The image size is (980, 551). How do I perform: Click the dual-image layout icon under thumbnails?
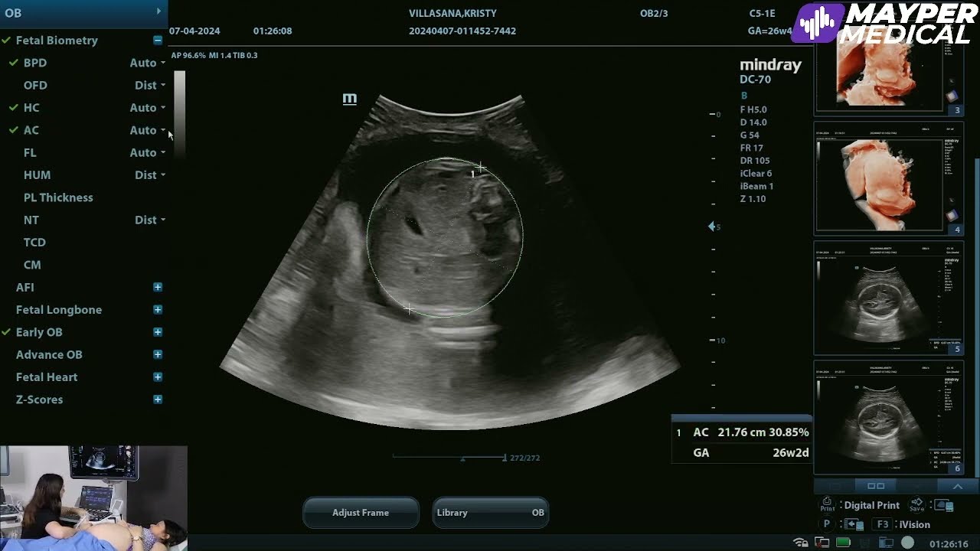pyautogui.click(x=876, y=486)
